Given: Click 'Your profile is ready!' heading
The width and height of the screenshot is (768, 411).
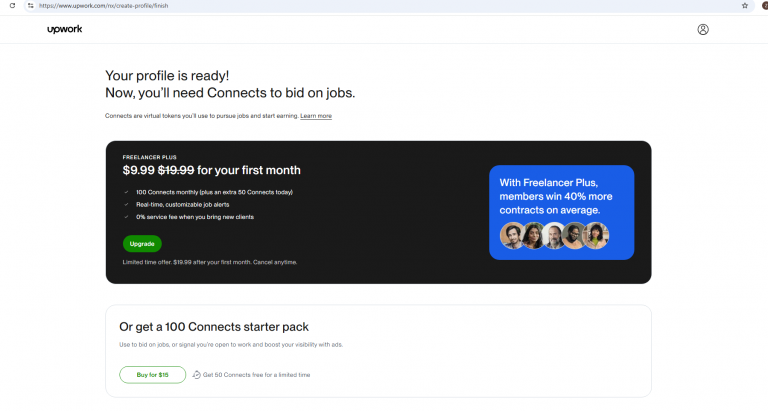Looking at the screenshot, I should (167, 75).
